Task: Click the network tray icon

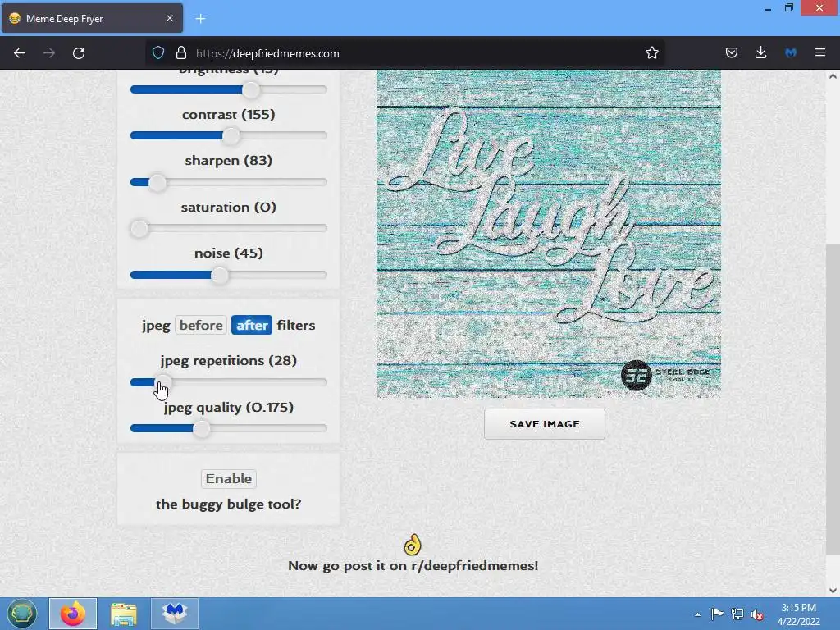Action: [x=737, y=614]
